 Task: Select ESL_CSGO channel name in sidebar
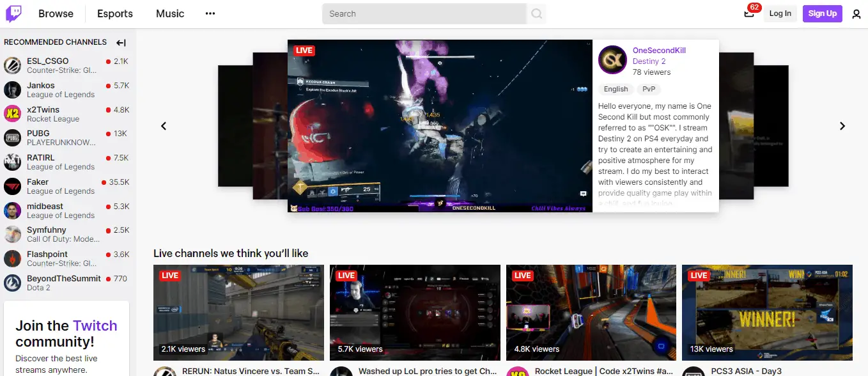(x=48, y=61)
